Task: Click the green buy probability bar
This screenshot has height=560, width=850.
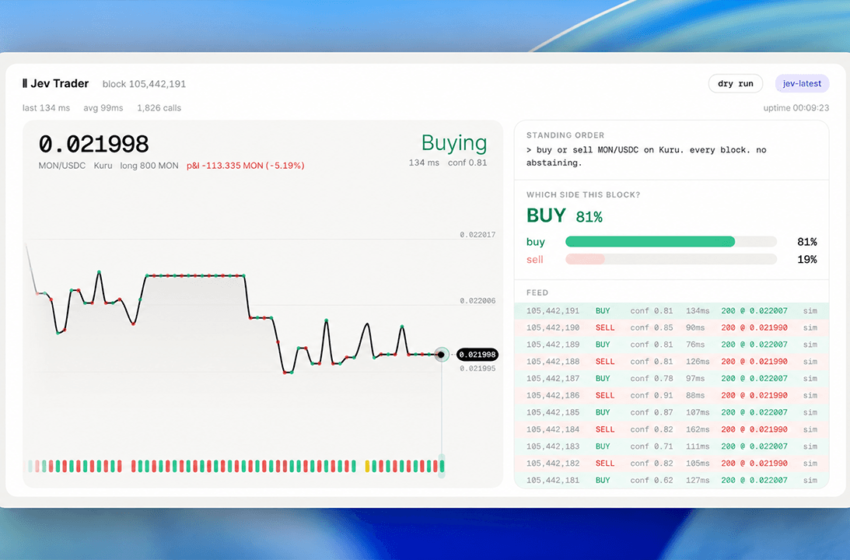Action: point(650,242)
